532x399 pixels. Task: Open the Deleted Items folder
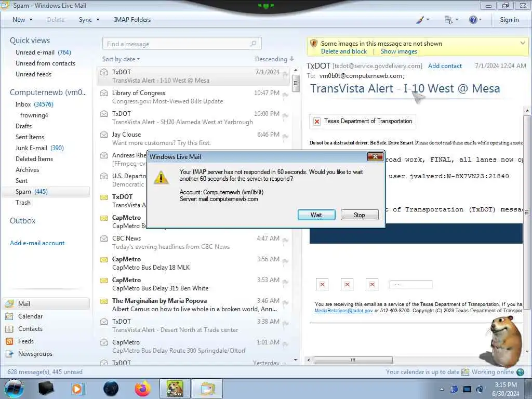(34, 158)
